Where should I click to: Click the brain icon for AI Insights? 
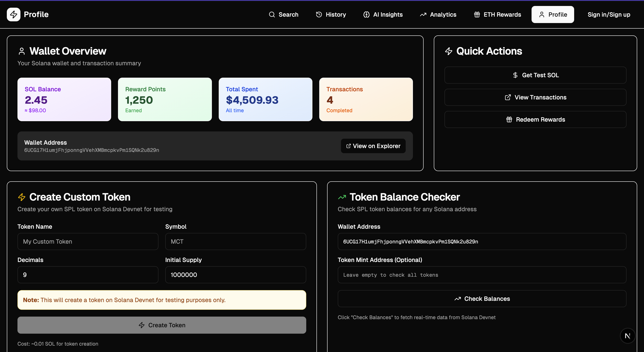366,15
